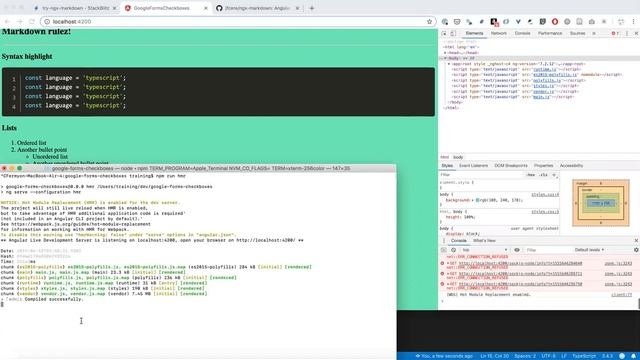
Task: Click the browser back arrow
Action: tap(7, 22)
